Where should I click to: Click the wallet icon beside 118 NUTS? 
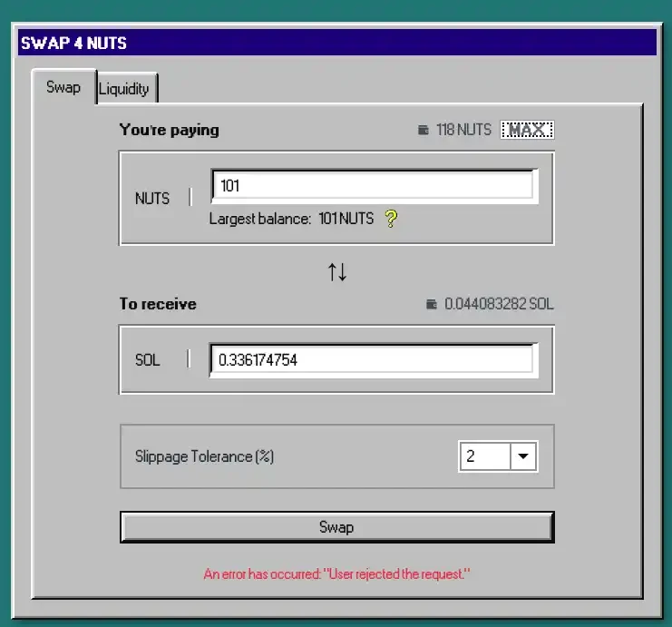point(423,130)
